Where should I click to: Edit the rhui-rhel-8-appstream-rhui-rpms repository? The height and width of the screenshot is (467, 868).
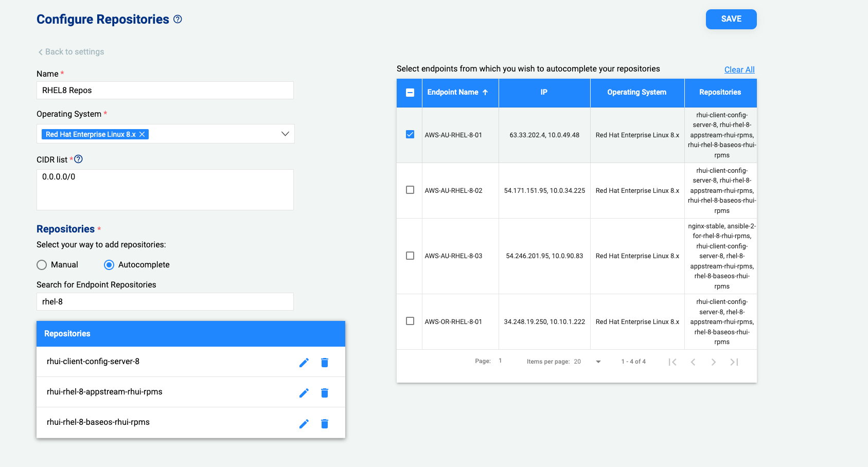[x=304, y=392]
